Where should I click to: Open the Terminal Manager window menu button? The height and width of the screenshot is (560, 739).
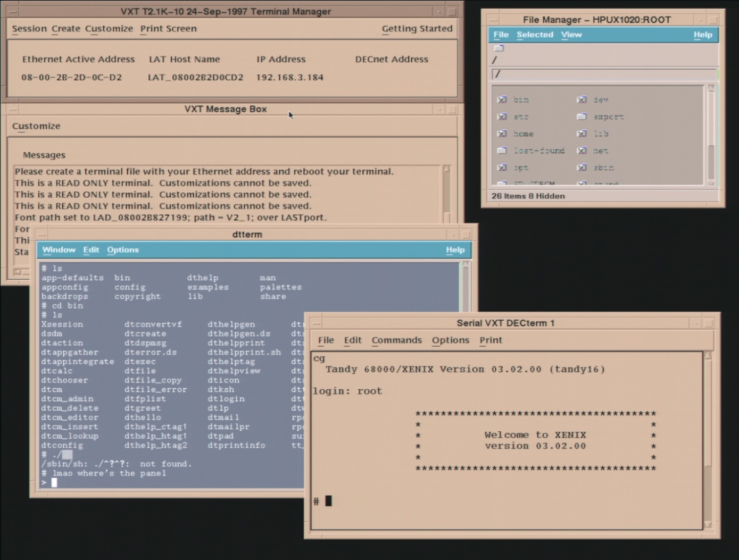click(x=13, y=11)
